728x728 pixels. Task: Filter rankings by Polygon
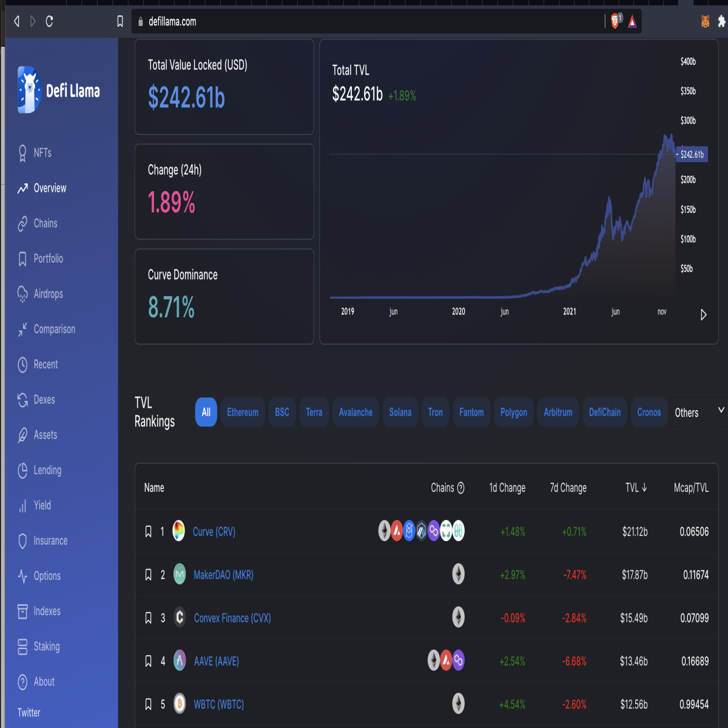click(x=514, y=412)
